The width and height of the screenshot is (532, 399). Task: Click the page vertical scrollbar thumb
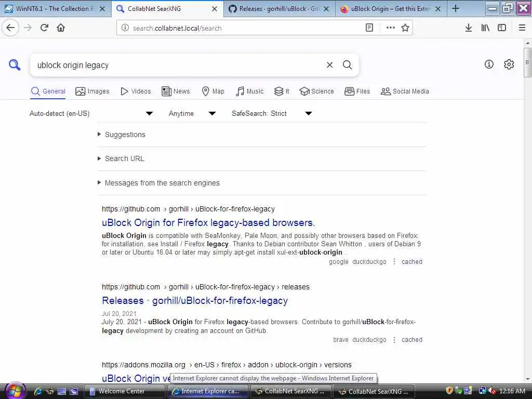527,63
